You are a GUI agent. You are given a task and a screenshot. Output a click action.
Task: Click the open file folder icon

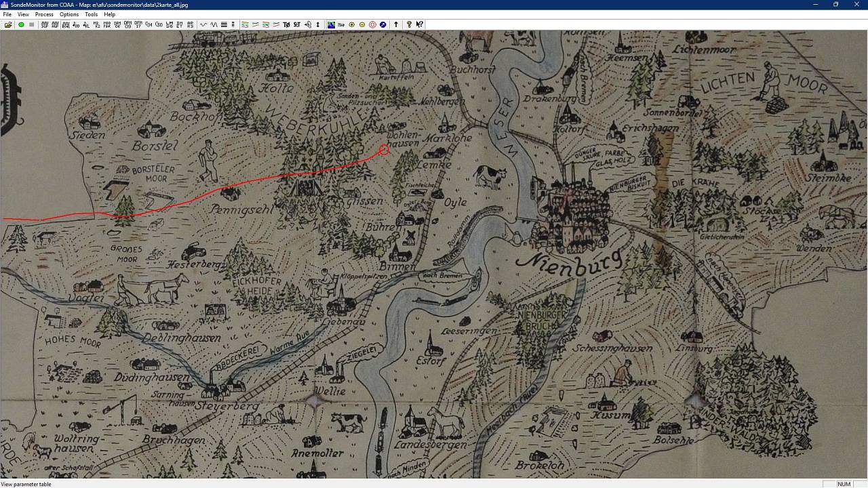(8, 24)
